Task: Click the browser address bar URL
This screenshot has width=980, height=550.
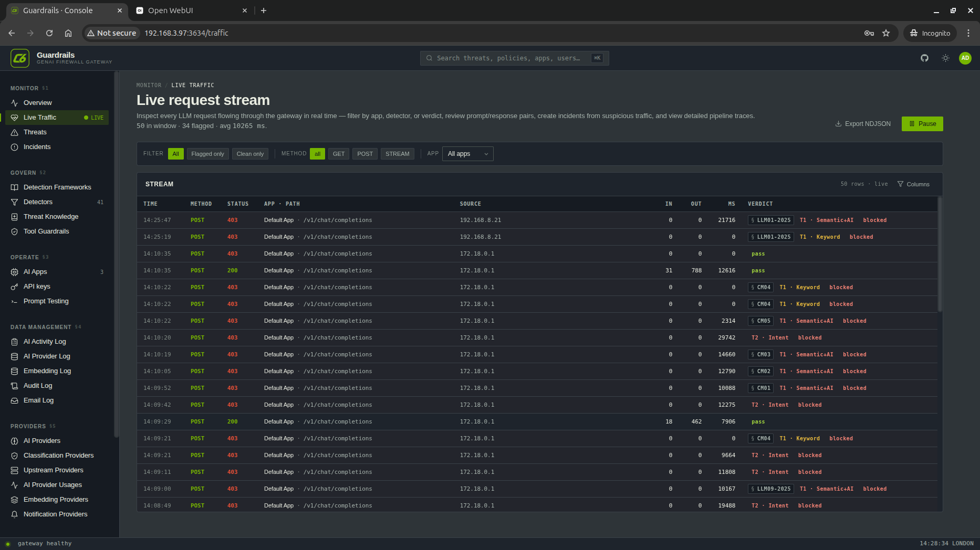Action: click(x=186, y=33)
